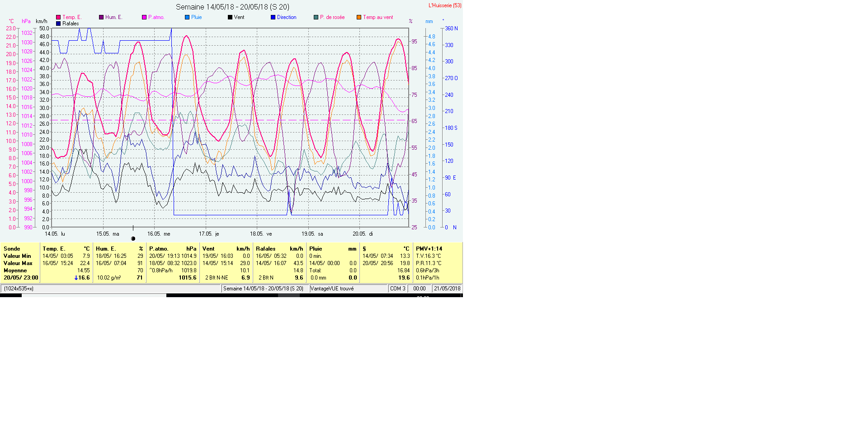Click the blue Direction legend swatch
868x422 pixels.
[273, 17]
